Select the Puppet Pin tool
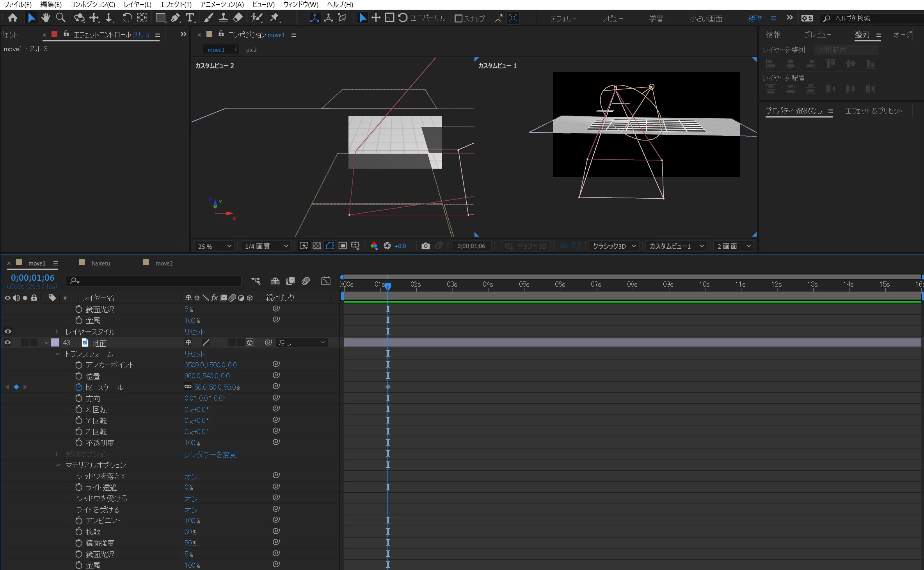The width and height of the screenshot is (924, 570). [275, 18]
